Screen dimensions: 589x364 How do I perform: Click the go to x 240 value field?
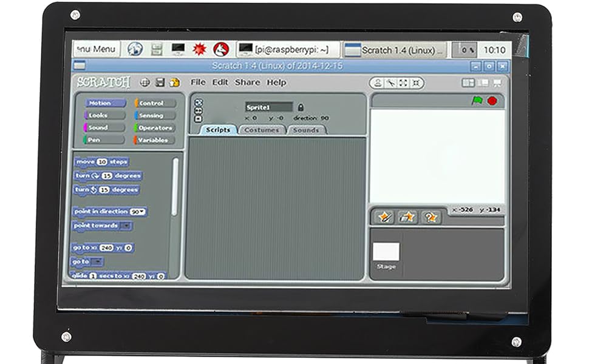[x=107, y=248]
